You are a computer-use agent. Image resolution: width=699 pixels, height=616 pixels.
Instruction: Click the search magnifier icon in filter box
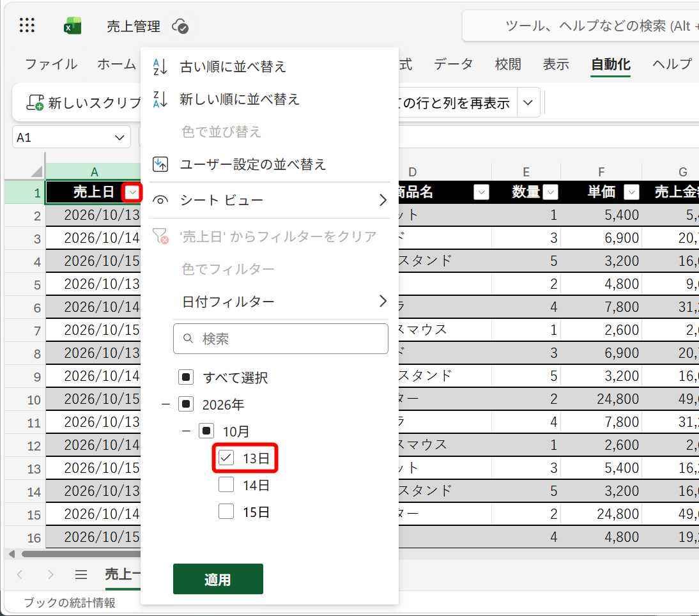click(x=188, y=339)
